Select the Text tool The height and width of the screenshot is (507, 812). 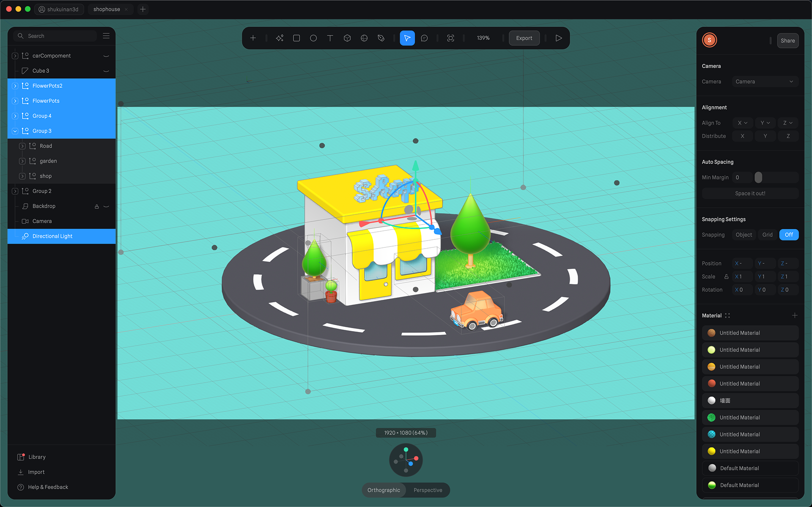click(x=330, y=38)
